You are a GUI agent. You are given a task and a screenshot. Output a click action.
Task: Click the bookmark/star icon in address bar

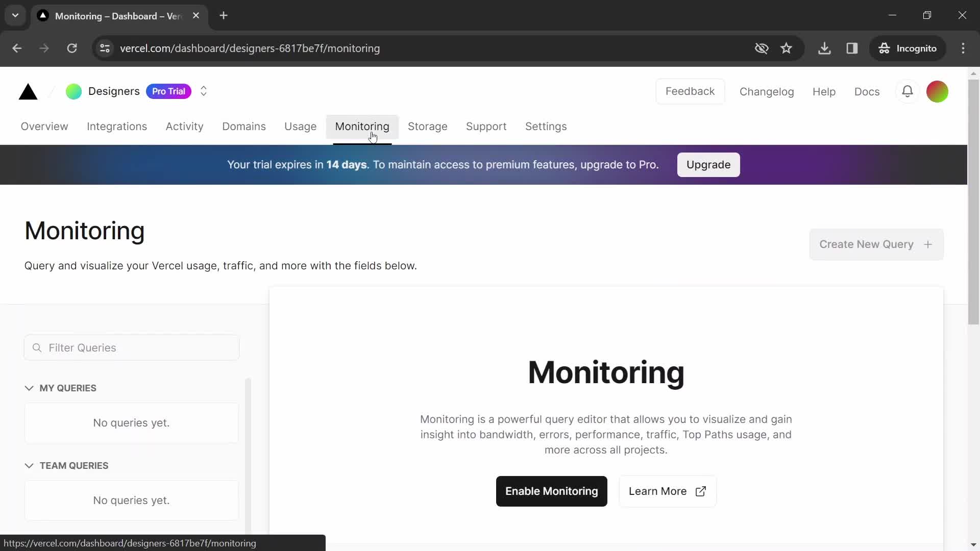click(x=789, y=48)
